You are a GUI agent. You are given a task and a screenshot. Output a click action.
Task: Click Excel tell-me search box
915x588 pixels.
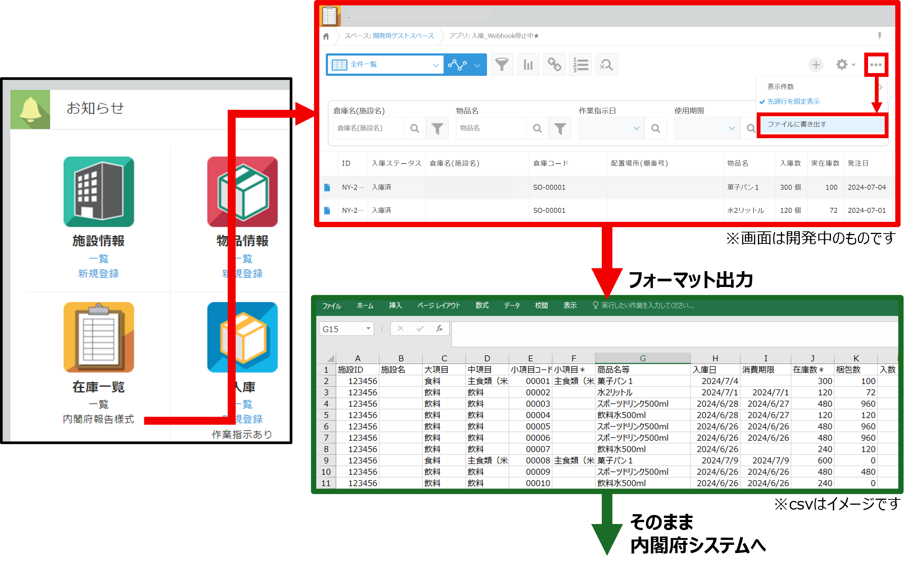click(x=643, y=306)
